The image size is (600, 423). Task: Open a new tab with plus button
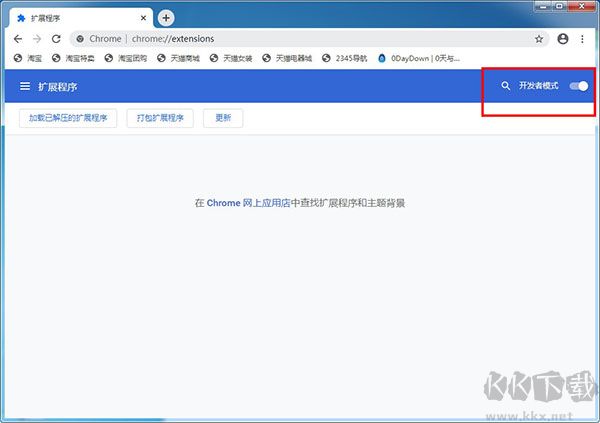pyautogui.click(x=166, y=17)
